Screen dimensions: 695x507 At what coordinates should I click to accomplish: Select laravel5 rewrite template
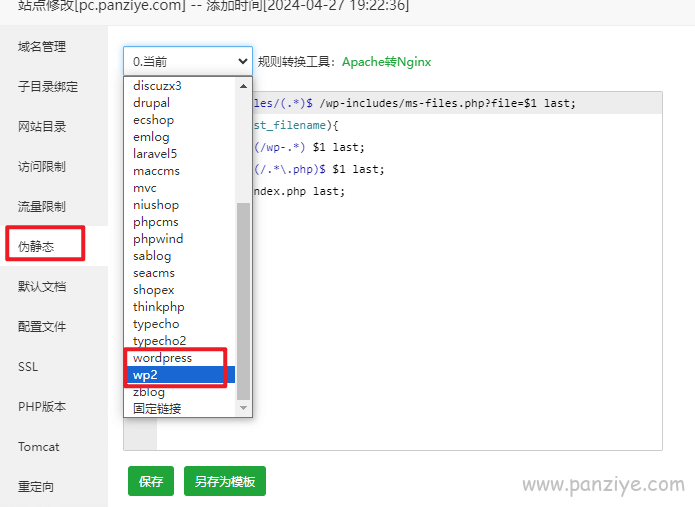pyautogui.click(x=180, y=154)
